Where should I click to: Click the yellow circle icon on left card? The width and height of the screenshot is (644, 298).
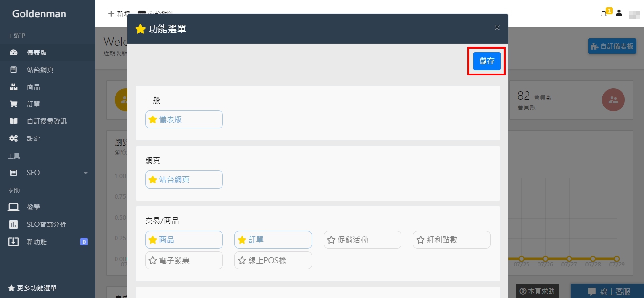coord(121,100)
